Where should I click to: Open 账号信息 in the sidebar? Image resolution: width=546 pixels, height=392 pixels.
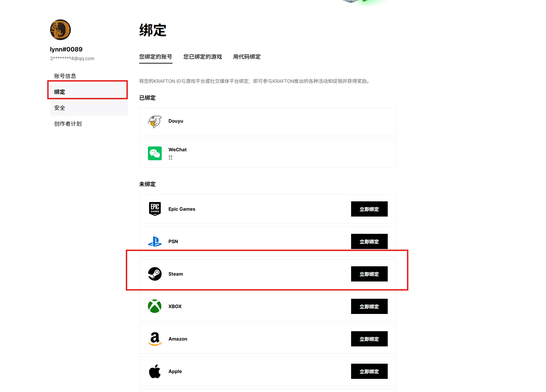pyautogui.click(x=65, y=76)
